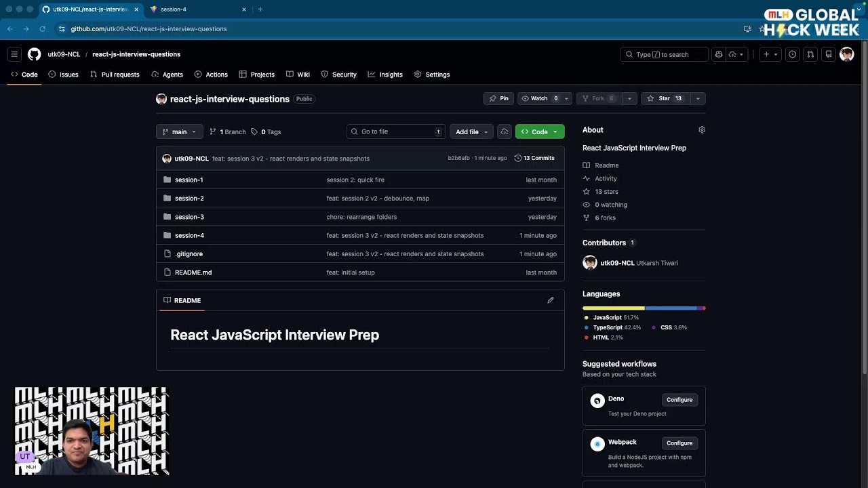Close the react-js-interview-questions browser tab
868x488 pixels.
pyautogui.click(x=136, y=9)
